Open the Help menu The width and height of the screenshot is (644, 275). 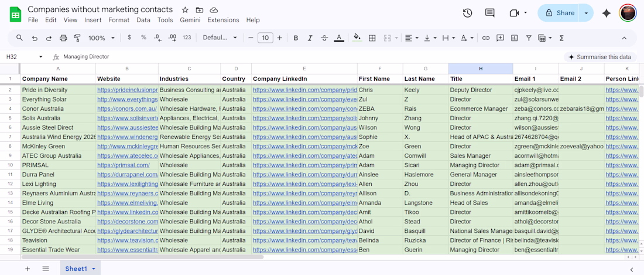click(253, 20)
